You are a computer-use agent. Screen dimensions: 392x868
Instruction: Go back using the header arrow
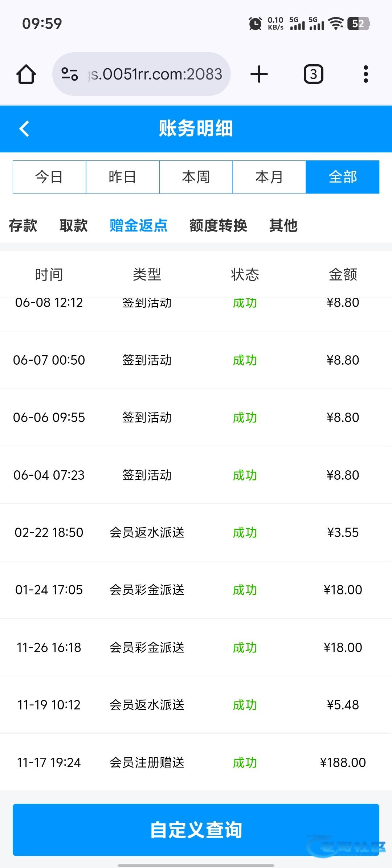[24, 129]
